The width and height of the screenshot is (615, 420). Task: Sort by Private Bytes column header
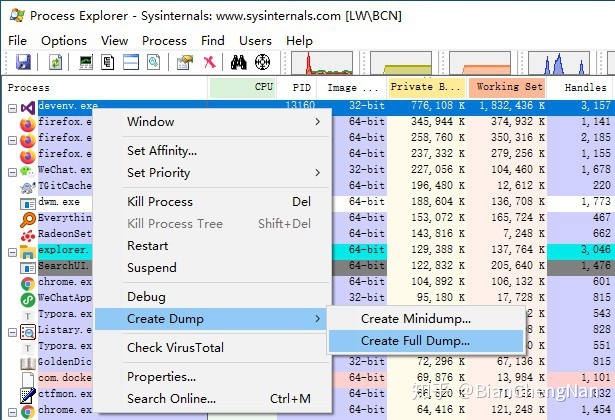(427, 87)
